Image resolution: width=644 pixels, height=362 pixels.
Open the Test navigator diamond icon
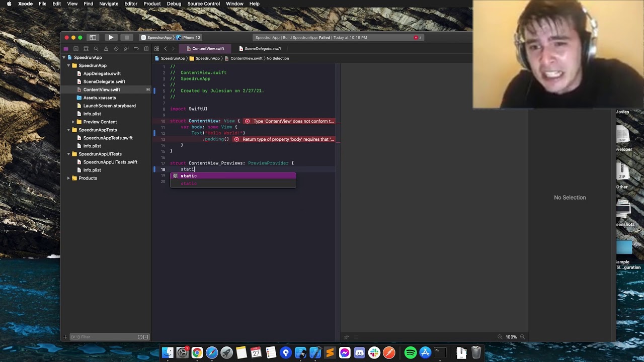[x=116, y=49]
